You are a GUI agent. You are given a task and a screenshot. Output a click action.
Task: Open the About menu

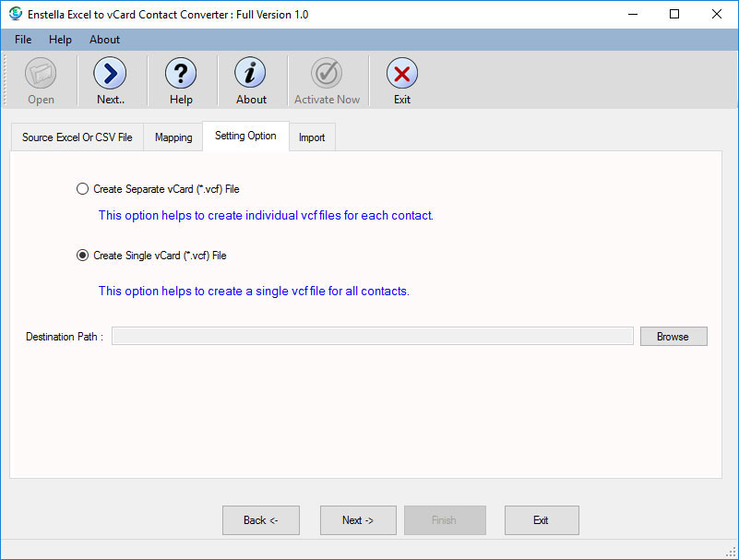[x=104, y=40]
